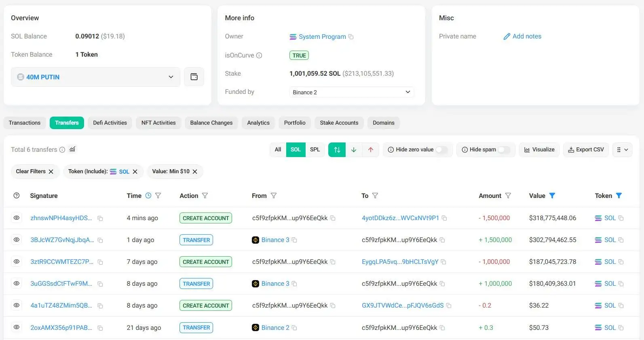Viewport: 644px width, 340px height.
Task: Switch to the Balance Changes tab
Action: point(211,123)
